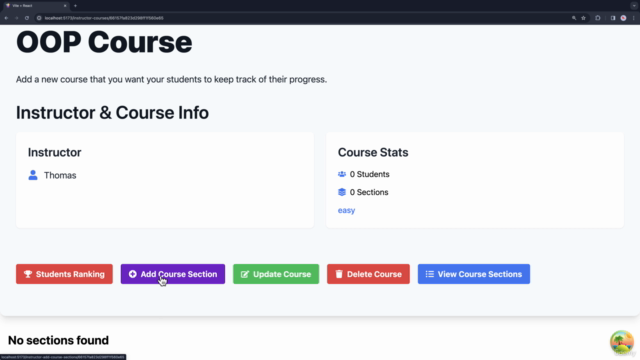The image size is (640, 360).
Task: Click the island avatar badge at the bottom-right
Action: point(622,342)
